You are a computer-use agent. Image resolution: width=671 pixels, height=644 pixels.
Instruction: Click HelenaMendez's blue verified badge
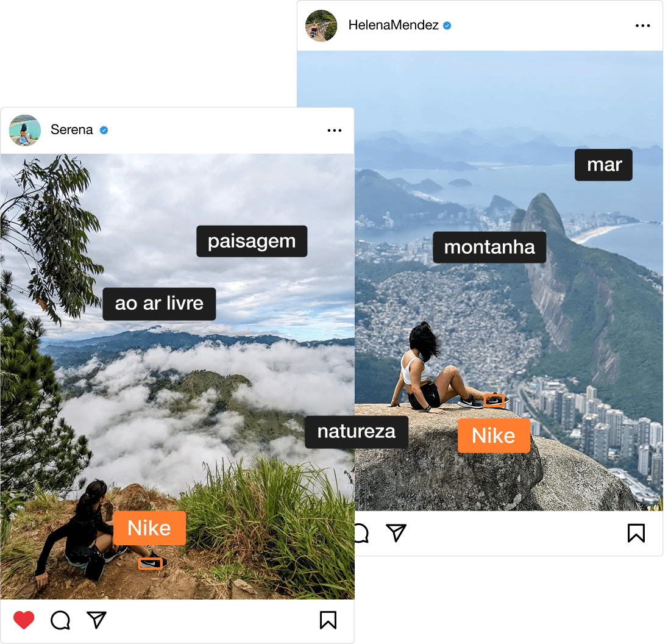(447, 26)
